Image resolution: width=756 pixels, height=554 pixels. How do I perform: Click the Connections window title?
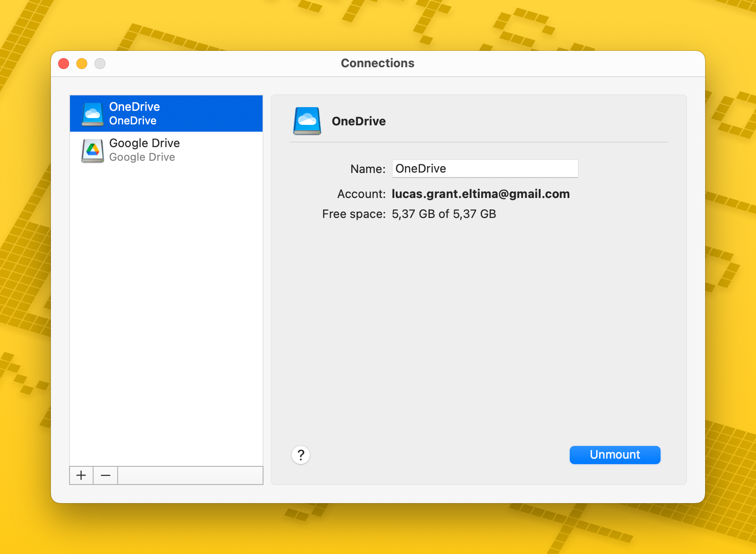point(378,63)
